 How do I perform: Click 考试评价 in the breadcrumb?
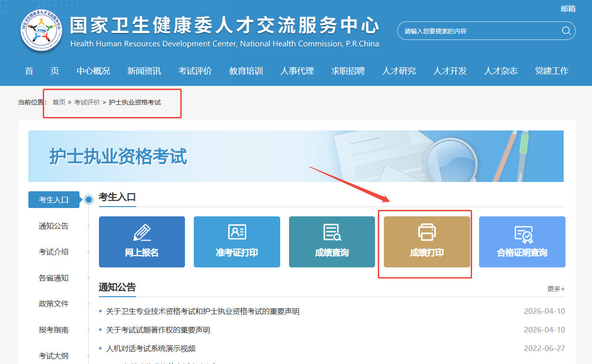tap(87, 102)
